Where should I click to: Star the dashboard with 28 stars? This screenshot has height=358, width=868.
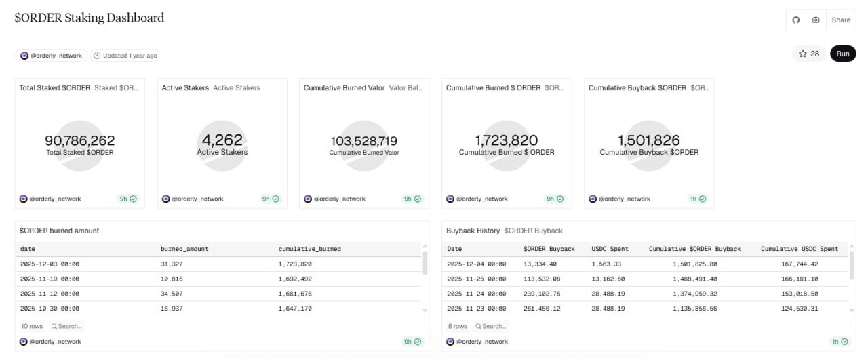pos(810,54)
